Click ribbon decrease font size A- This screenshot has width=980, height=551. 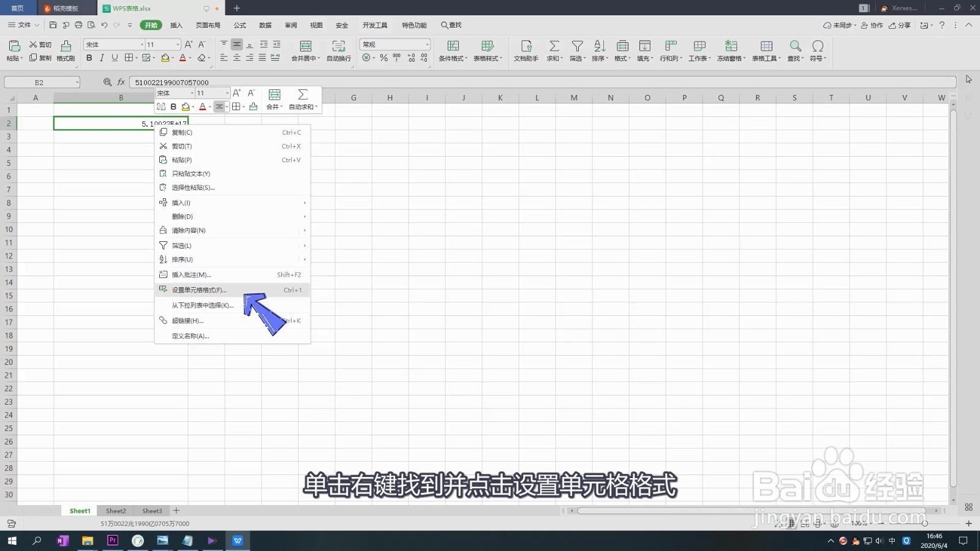coord(202,45)
